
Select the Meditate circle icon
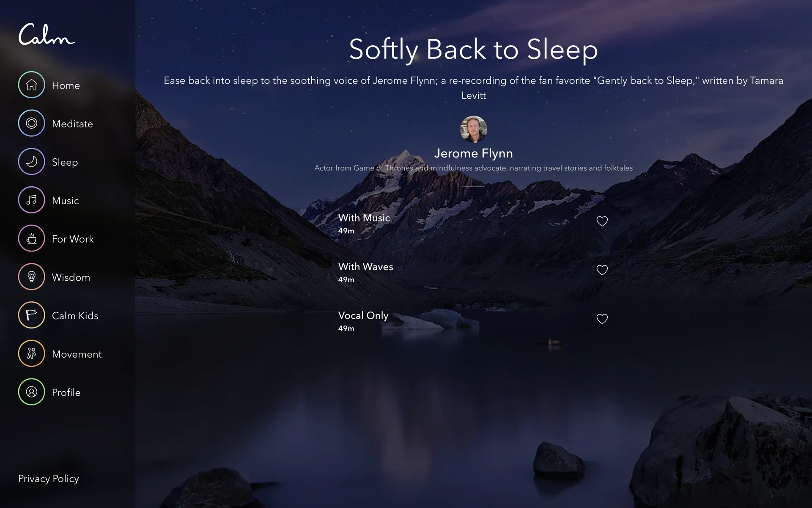[x=31, y=123]
